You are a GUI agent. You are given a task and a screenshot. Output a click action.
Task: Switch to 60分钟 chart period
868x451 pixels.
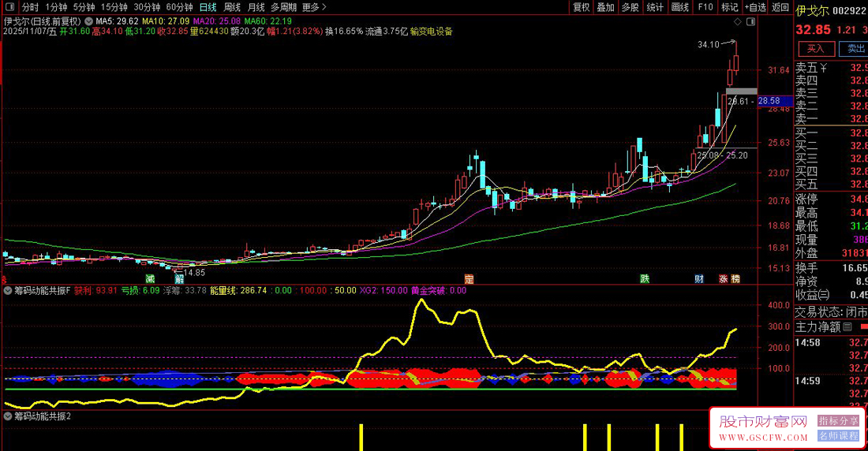tap(179, 7)
